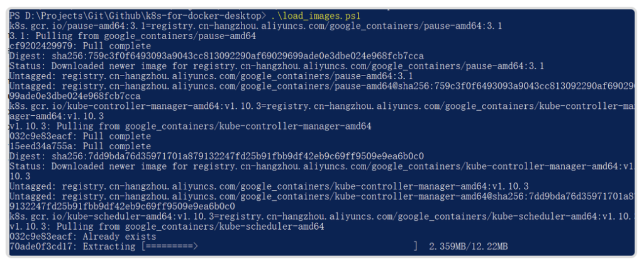Click the 15eed34a755a Pull complete line

point(80,146)
